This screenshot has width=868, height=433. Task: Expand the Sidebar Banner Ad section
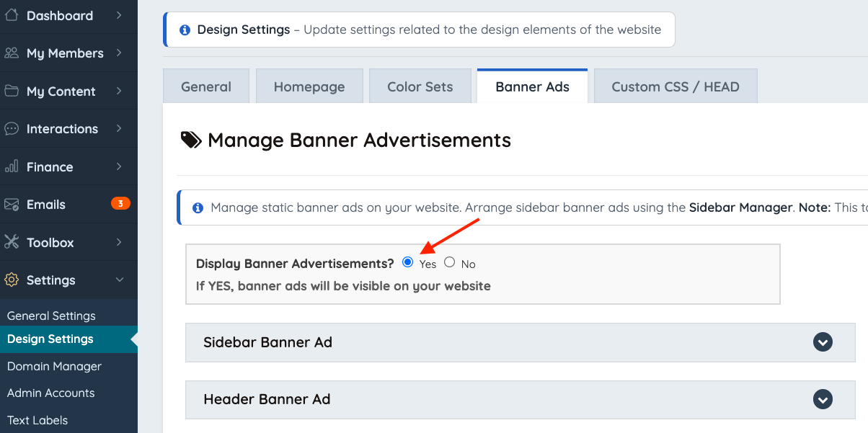point(823,342)
